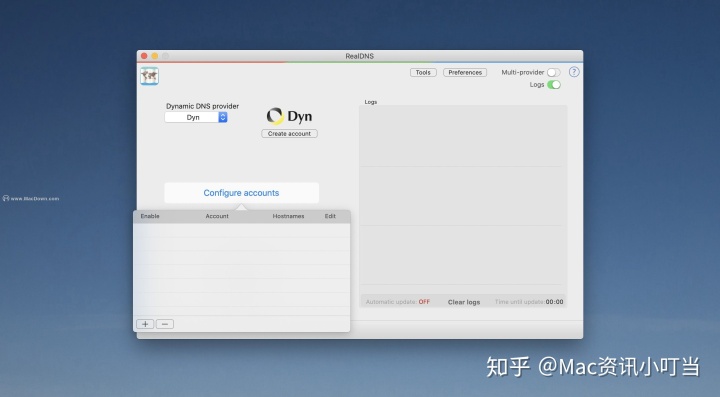Minimize the RealDNS window

pyautogui.click(x=155, y=56)
